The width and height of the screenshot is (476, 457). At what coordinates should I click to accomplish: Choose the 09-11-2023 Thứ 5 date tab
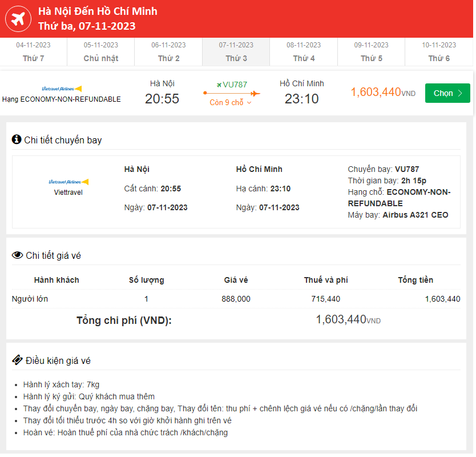pos(371,52)
